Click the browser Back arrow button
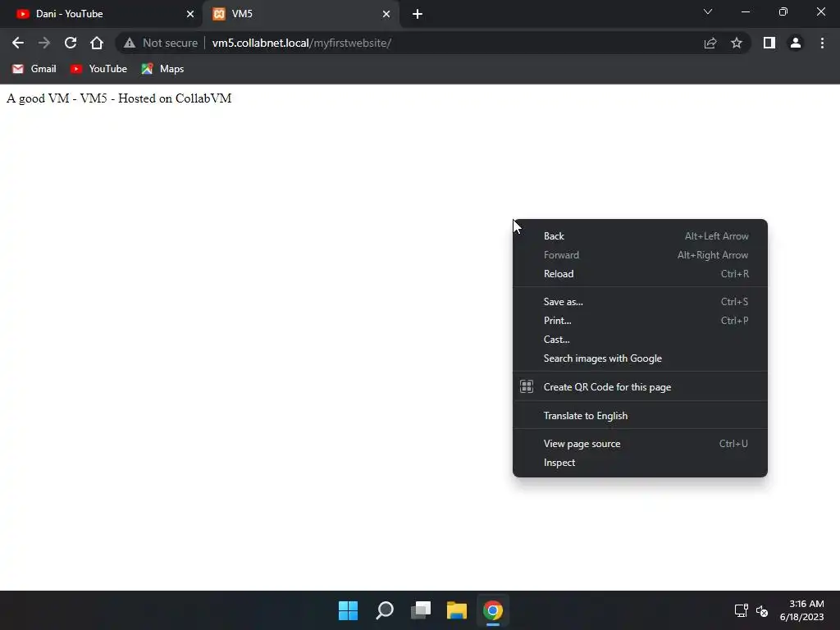 click(18, 43)
